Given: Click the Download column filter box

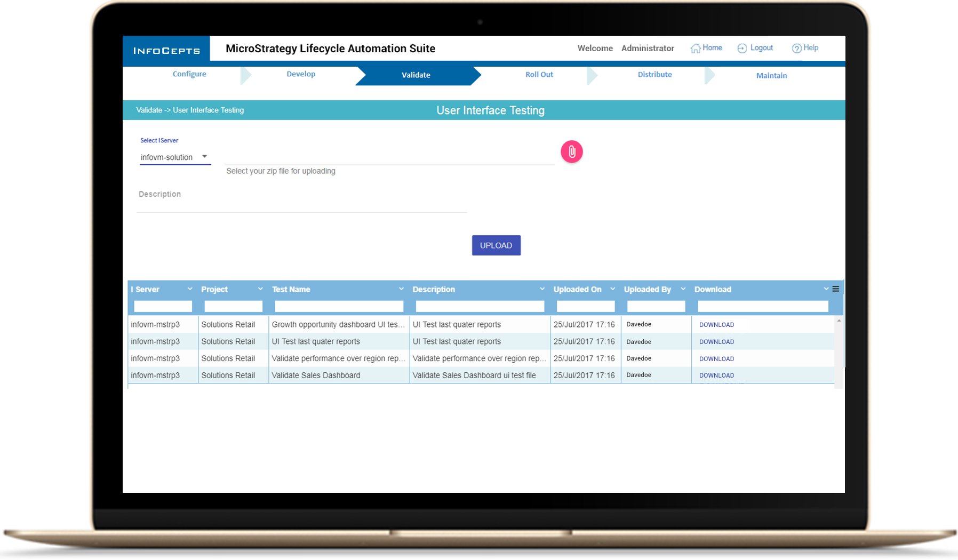Looking at the screenshot, I should coord(763,306).
